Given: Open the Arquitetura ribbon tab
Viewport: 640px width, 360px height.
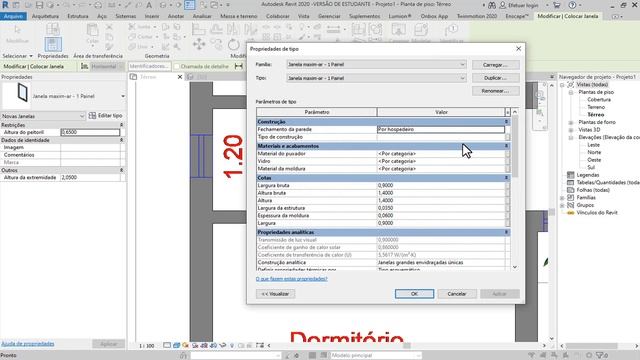Looking at the screenshot, I should [x=45, y=16].
